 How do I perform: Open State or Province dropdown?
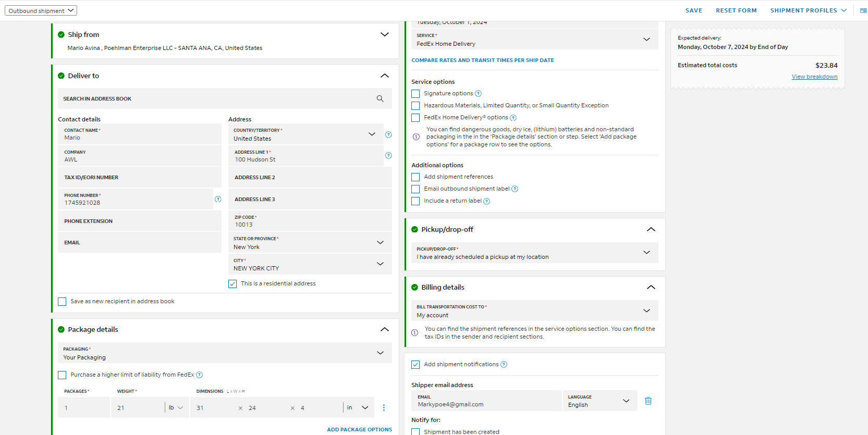pos(310,242)
